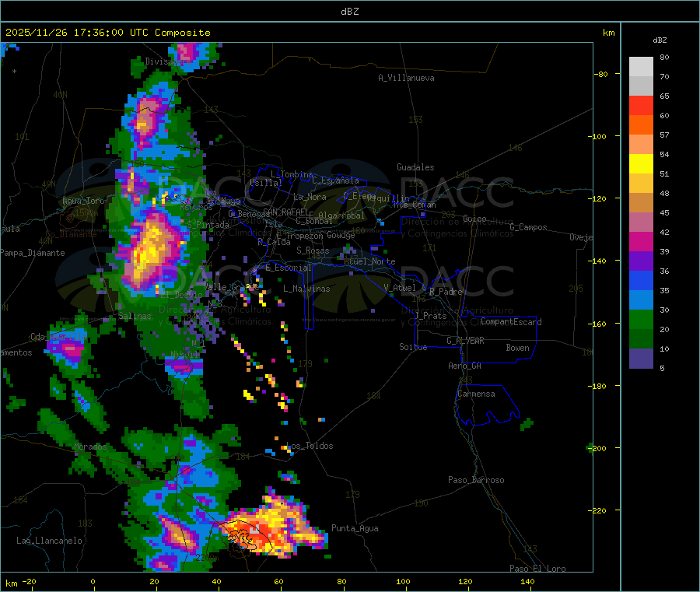The height and width of the screenshot is (592, 700).
Task: Click the 'R_Padre' map label
Action: click(x=446, y=292)
